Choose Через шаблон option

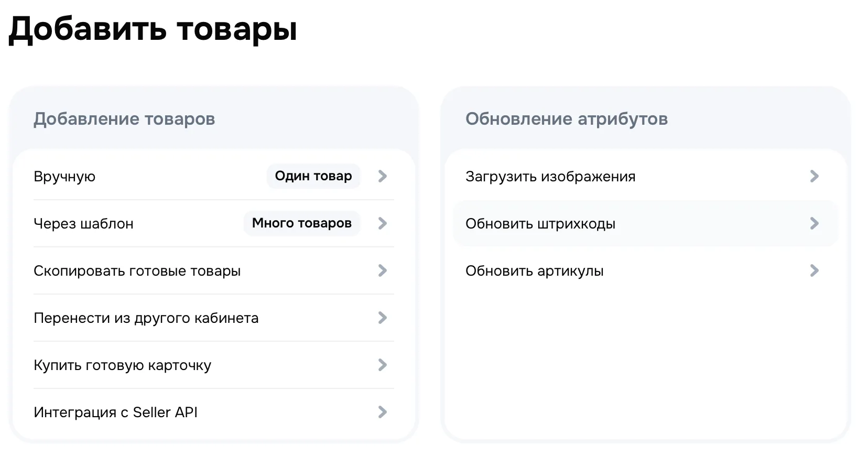[x=83, y=224]
